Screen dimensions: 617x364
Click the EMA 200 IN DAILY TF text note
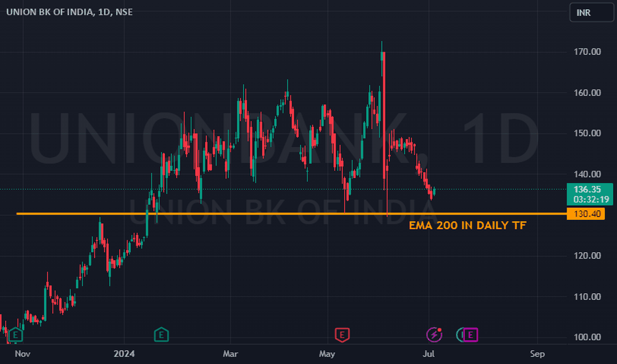coord(467,226)
